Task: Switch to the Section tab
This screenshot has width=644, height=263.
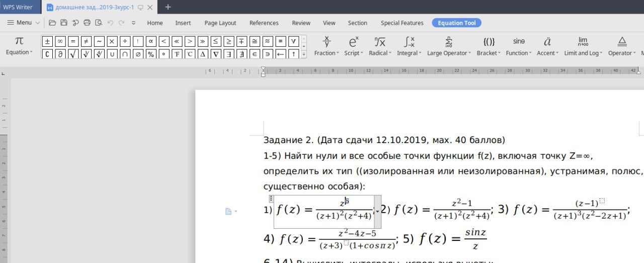Action: 358,23
